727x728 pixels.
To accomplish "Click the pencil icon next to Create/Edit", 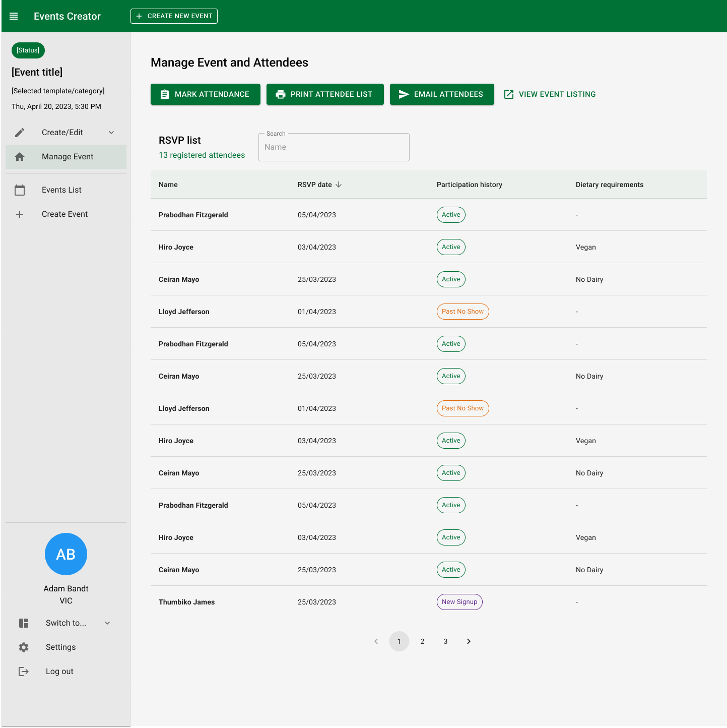I will pyautogui.click(x=20, y=132).
